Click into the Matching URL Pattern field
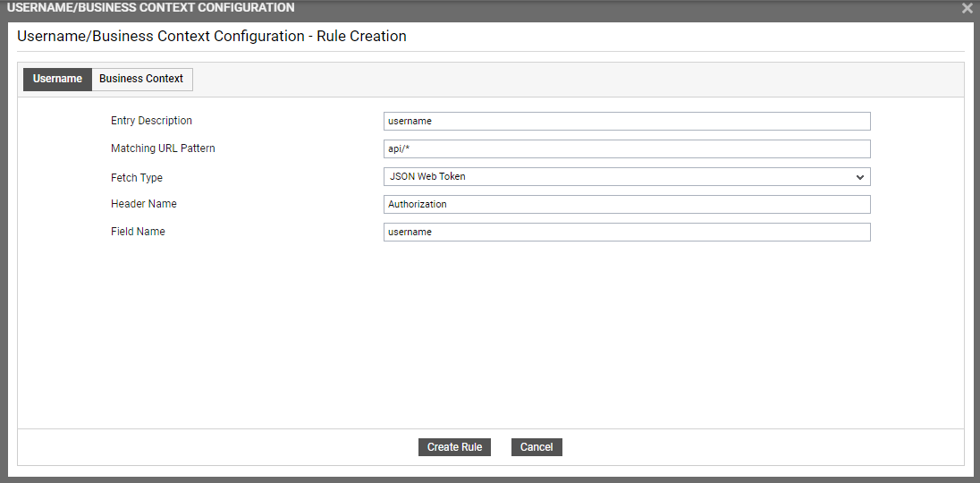Screen dimensions: 980x483 (x=627, y=148)
